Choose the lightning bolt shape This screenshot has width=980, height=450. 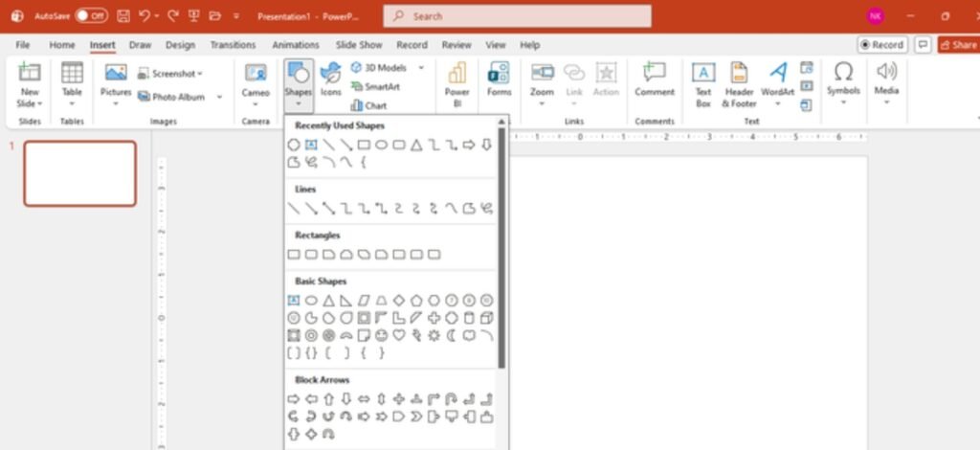pos(416,336)
